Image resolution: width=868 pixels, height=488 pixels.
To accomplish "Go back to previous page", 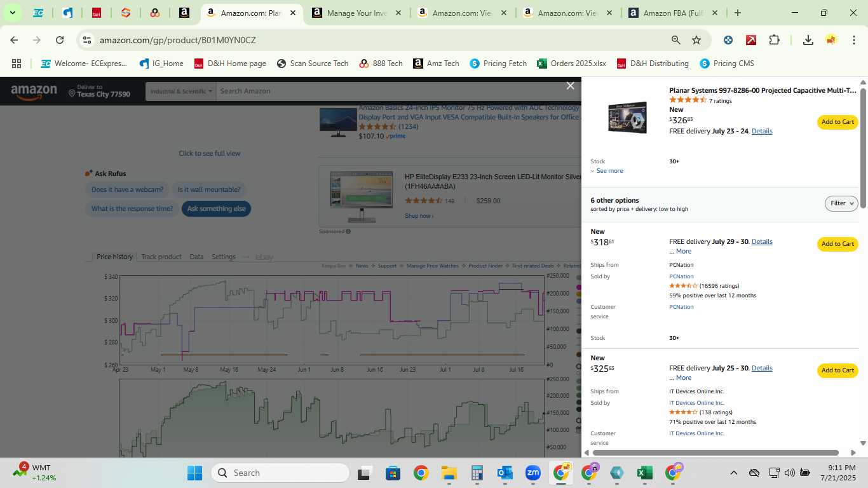I will point(14,40).
